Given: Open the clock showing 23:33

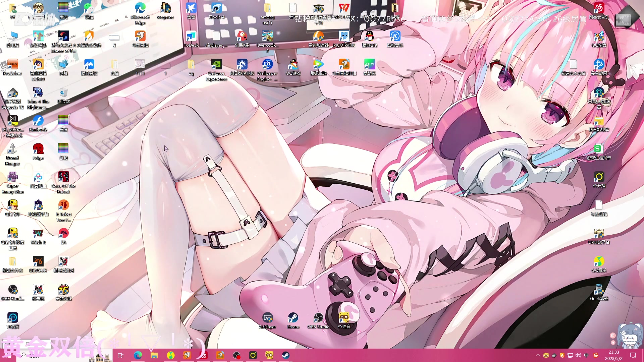Looking at the screenshot, I should 614,355.
